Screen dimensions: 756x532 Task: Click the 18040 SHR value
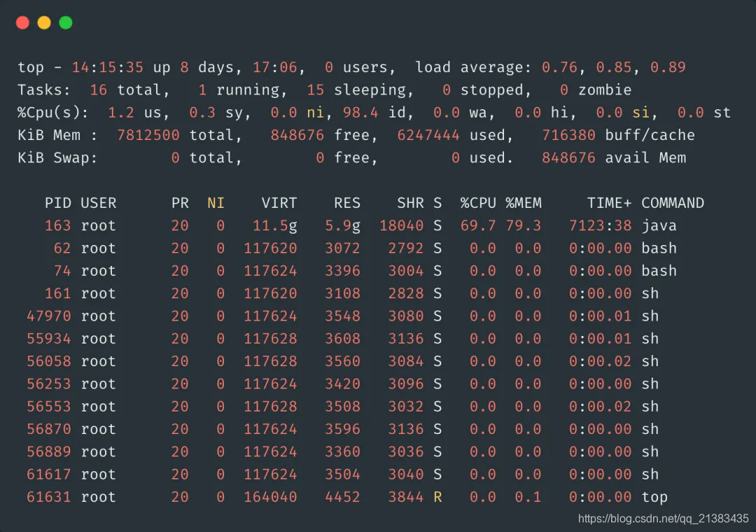tap(401, 225)
